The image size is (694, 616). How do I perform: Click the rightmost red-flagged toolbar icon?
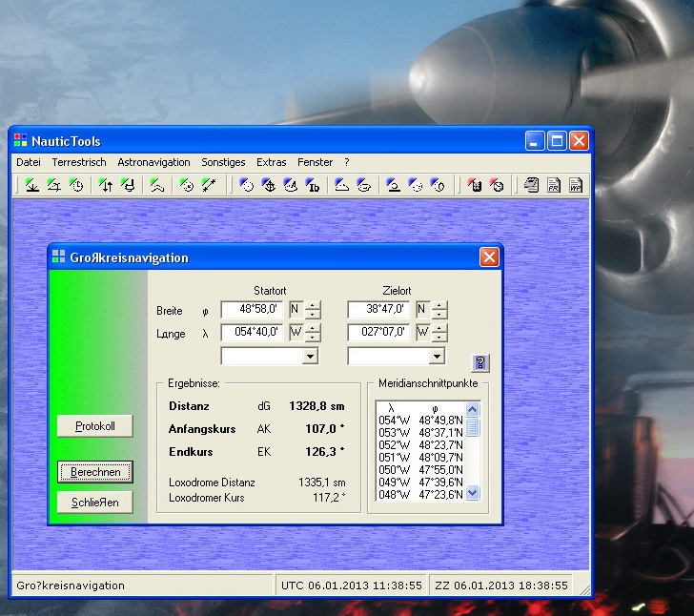497,186
